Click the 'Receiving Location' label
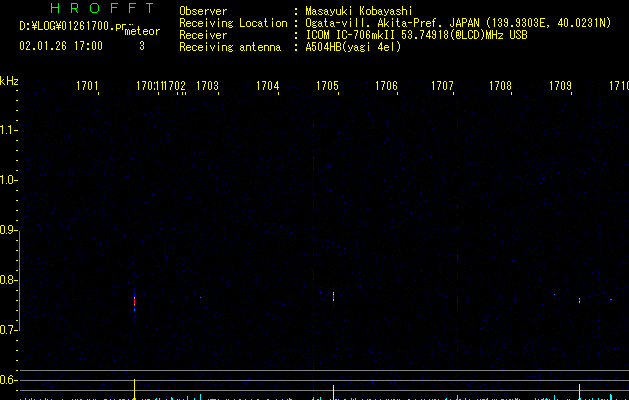This screenshot has width=629, height=400. tap(233, 23)
